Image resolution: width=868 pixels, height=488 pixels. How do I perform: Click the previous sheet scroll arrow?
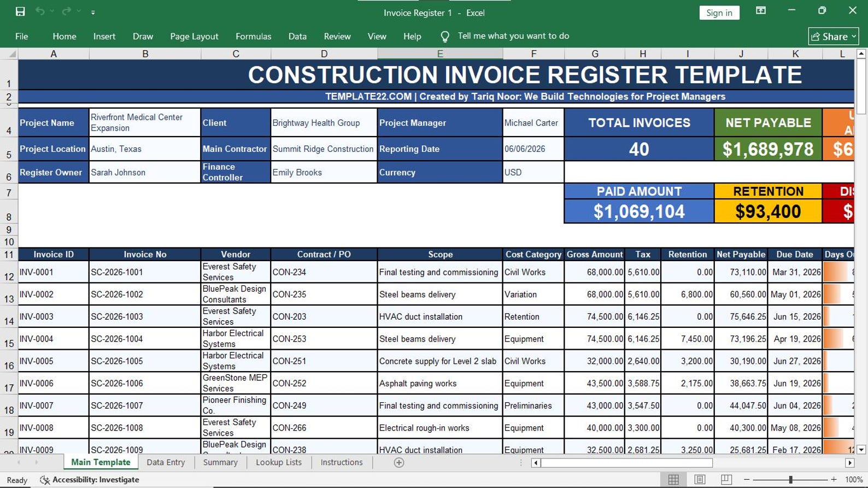(19, 463)
